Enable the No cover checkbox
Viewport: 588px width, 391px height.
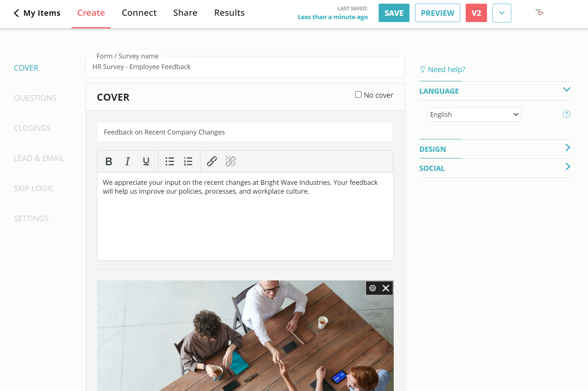(358, 94)
